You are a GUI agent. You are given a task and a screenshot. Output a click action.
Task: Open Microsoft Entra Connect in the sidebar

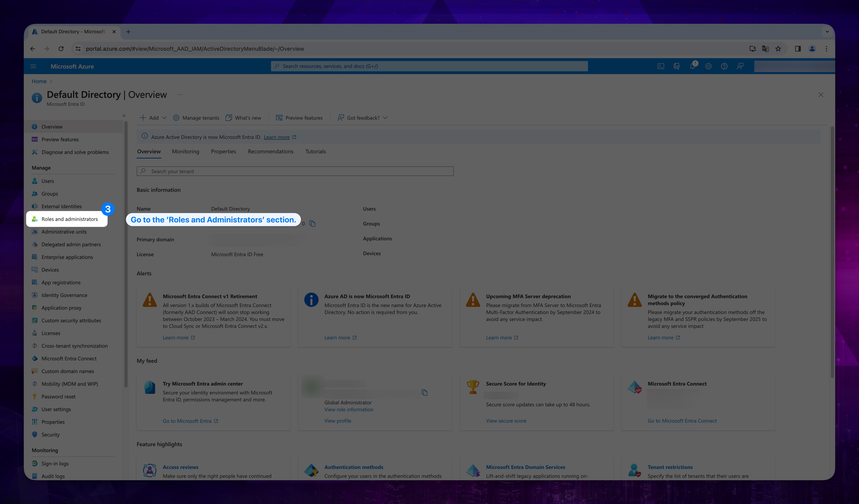pyautogui.click(x=69, y=359)
